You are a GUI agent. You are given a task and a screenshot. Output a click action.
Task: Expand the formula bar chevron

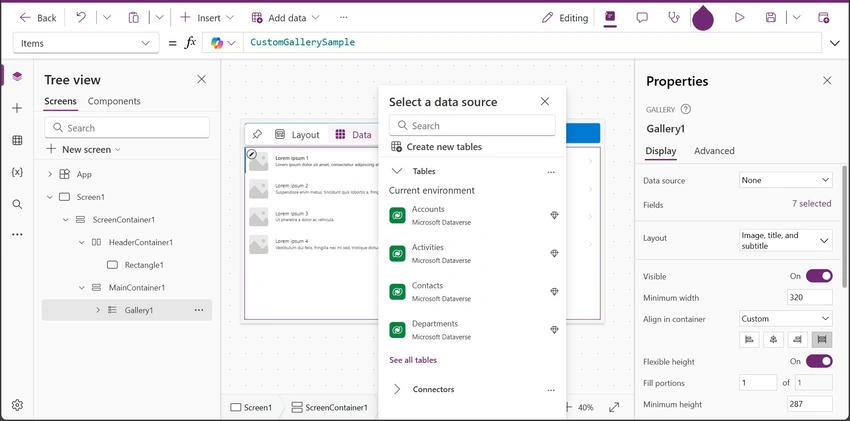point(835,43)
